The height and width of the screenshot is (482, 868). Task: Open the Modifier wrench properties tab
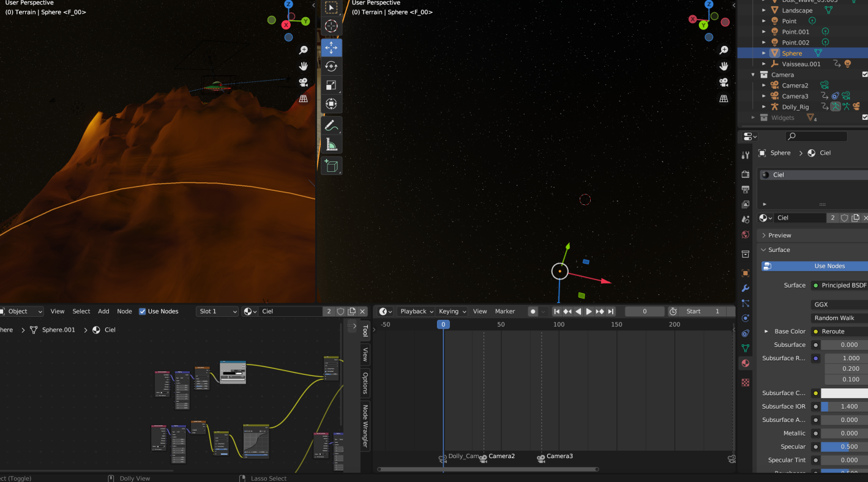(x=745, y=288)
